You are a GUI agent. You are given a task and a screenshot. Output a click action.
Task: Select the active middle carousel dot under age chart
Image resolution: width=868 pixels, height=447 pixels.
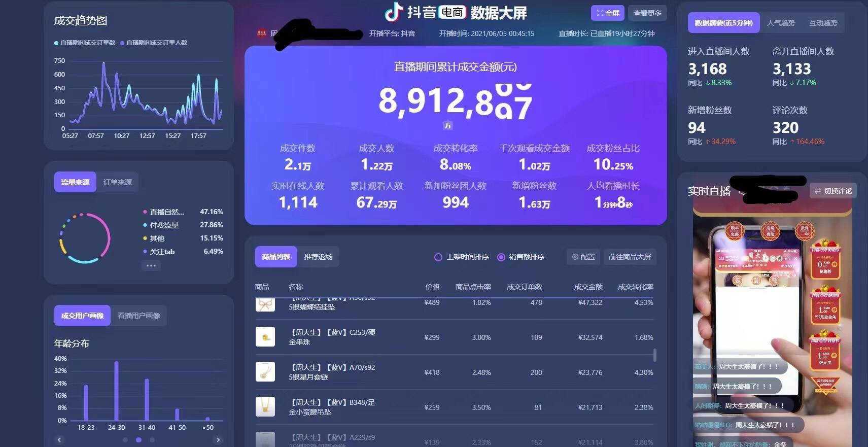[x=138, y=440]
